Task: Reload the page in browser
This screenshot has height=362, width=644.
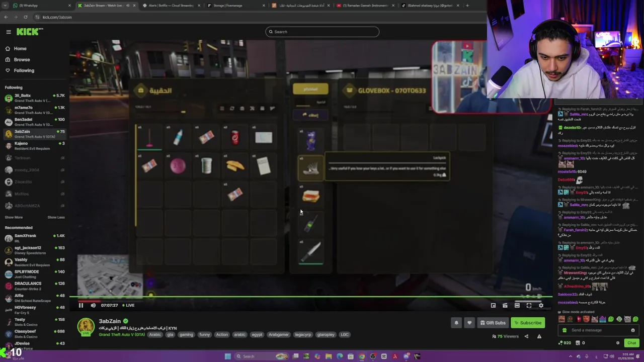Action: coord(25,17)
